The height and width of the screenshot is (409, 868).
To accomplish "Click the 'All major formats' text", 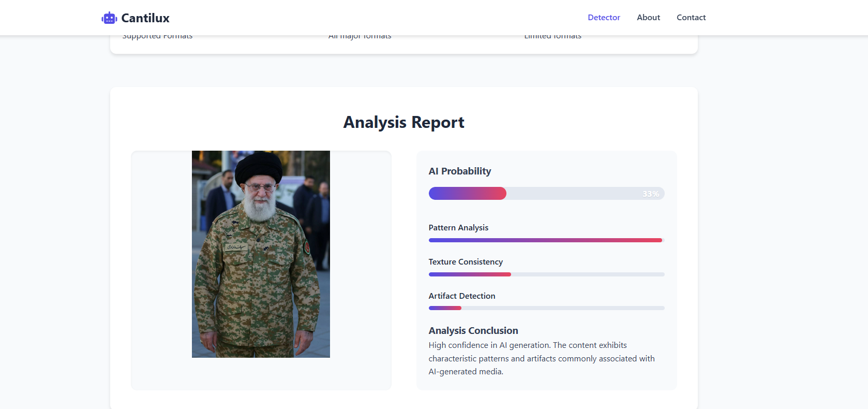I will coord(360,37).
